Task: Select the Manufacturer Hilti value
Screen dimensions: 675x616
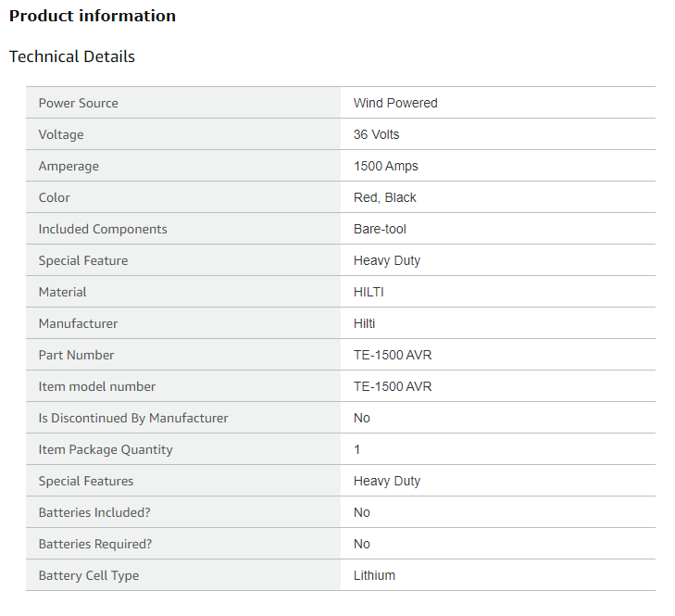Action: (x=364, y=323)
